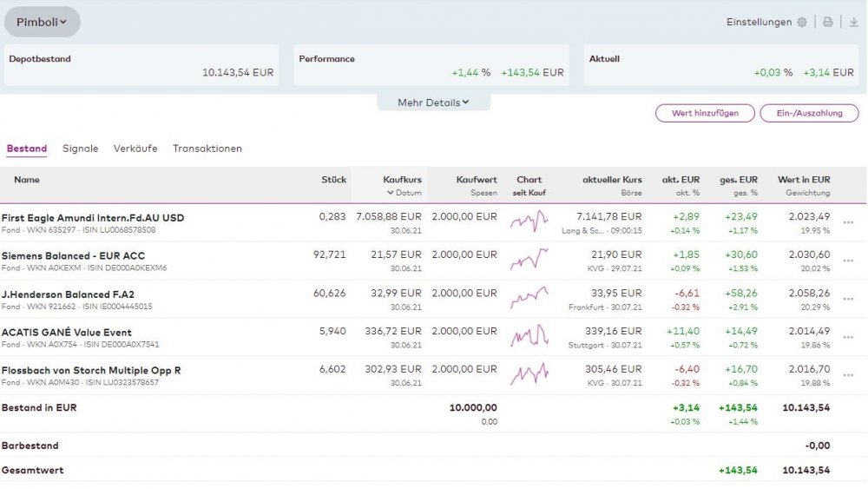Open three-dot menu for J.Henderson Balanced

click(848, 299)
